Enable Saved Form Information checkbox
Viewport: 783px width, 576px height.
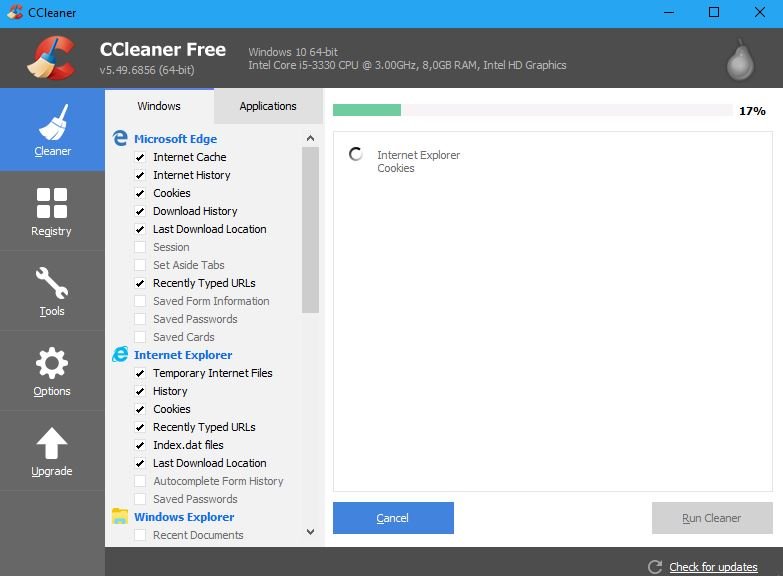(140, 301)
